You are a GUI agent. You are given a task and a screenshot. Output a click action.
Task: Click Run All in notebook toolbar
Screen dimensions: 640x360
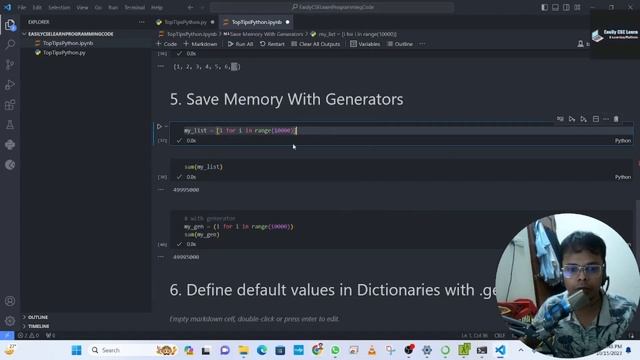click(240, 44)
